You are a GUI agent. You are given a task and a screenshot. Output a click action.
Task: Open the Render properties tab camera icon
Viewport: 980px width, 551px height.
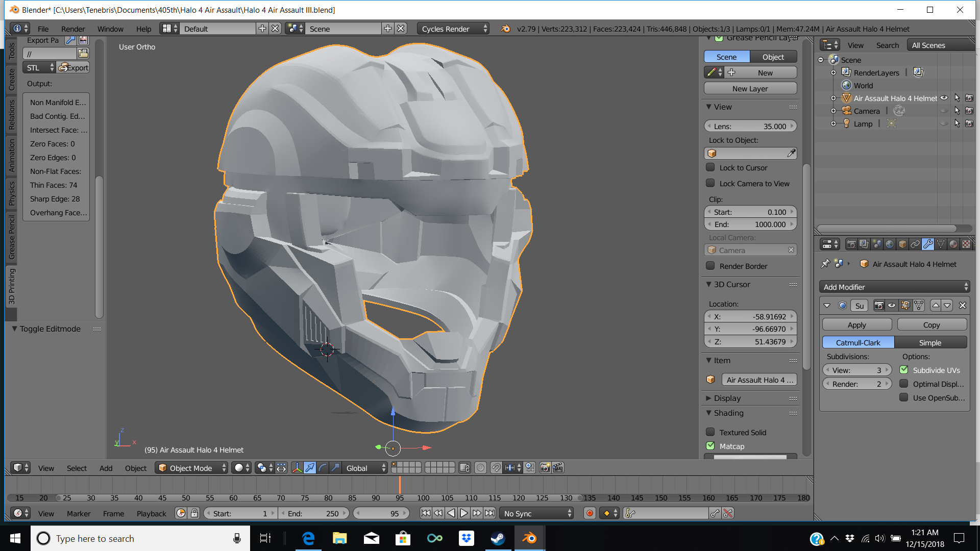[851, 244]
